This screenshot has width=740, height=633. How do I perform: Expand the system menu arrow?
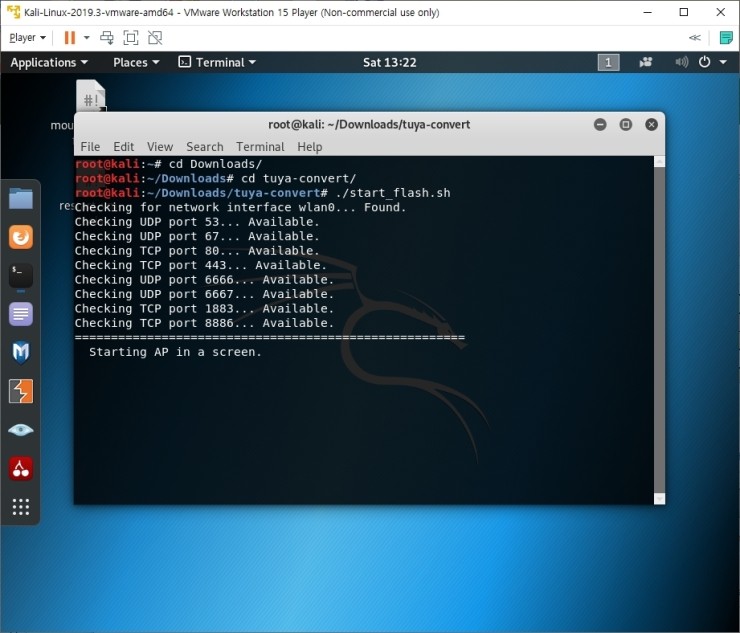click(x=723, y=62)
